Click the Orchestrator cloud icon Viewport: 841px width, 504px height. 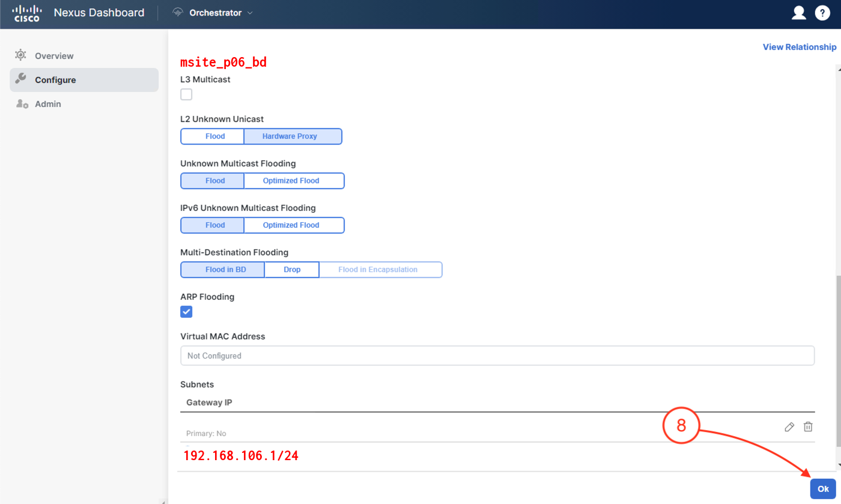(177, 13)
